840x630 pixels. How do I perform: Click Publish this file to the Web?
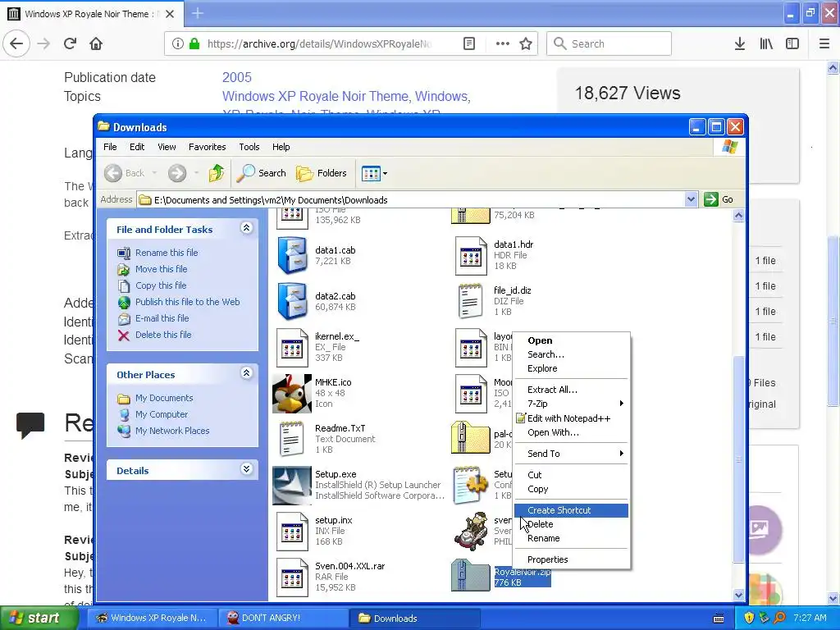pos(187,302)
